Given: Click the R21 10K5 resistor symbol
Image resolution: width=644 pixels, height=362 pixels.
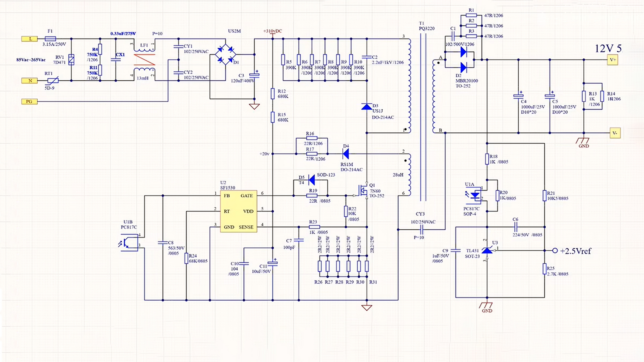Looking at the screenshot, I should pos(544,196).
